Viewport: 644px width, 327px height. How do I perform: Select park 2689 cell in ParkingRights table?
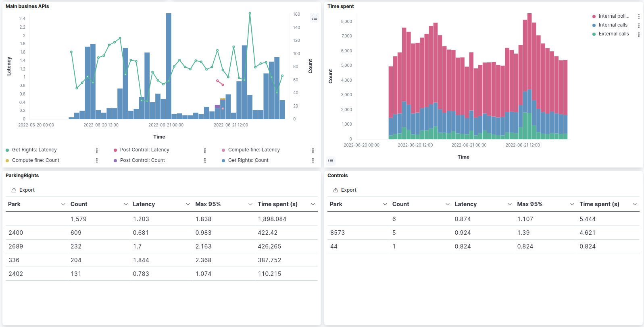pos(16,246)
